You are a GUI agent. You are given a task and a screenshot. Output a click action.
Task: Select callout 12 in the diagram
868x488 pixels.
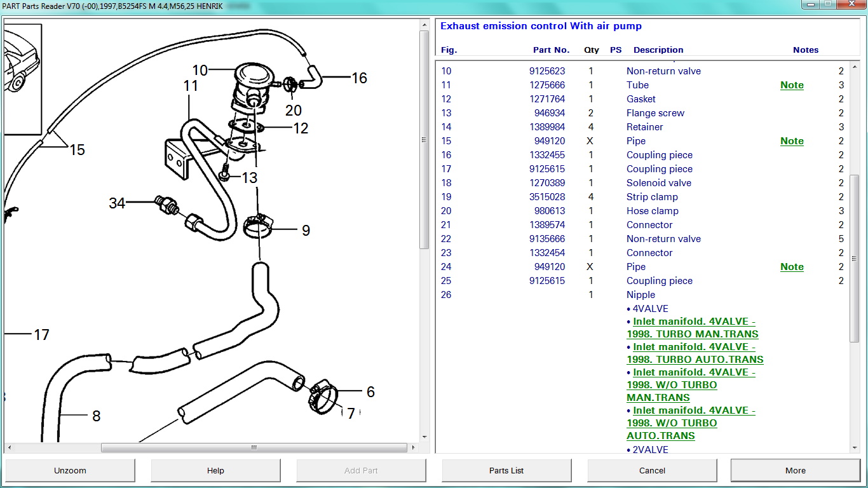tap(301, 128)
